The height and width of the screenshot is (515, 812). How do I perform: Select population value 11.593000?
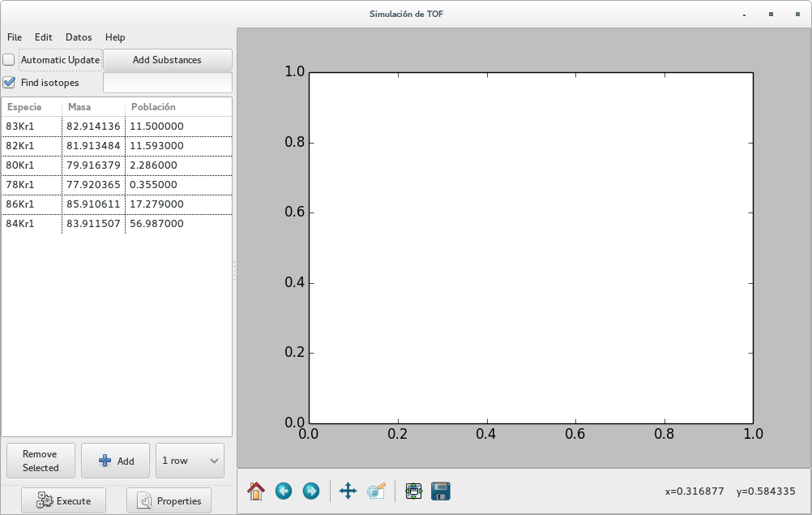click(178, 146)
